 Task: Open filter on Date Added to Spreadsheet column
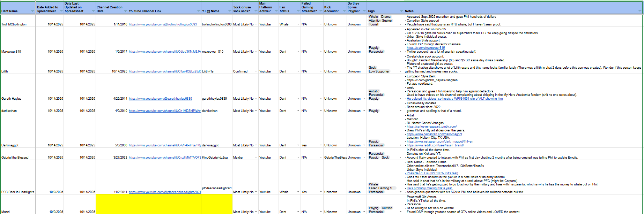click(x=61, y=11)
